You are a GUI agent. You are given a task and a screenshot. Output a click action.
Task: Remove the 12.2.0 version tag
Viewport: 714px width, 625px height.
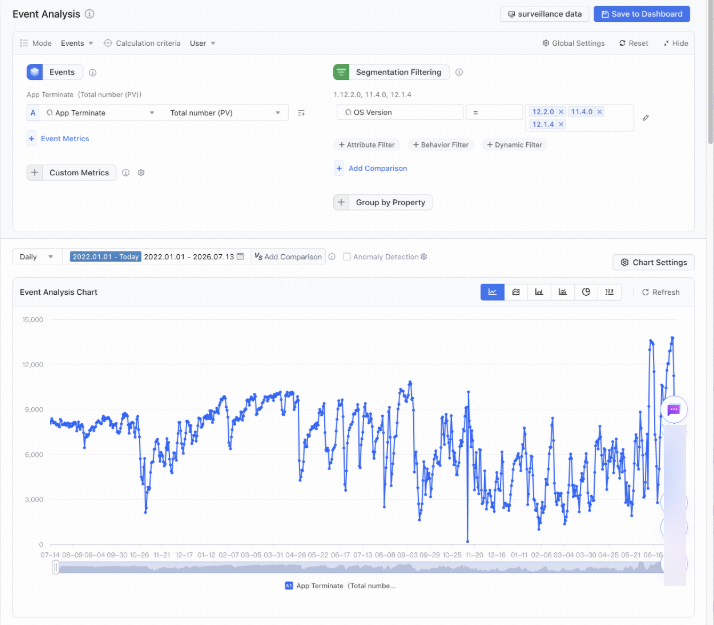click(561, 112)
